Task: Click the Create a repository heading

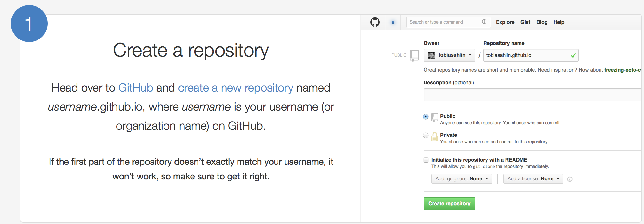Action: [x=191, y=50]
